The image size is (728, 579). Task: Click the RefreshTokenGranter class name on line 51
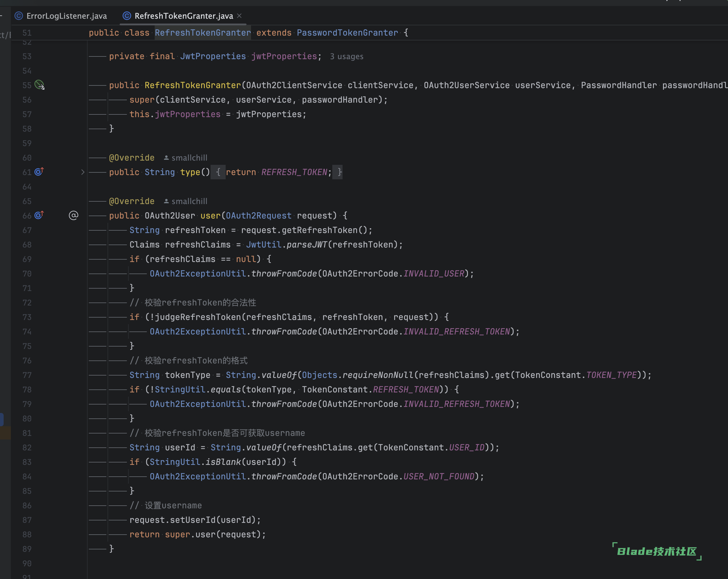click(x=203, y=33)
